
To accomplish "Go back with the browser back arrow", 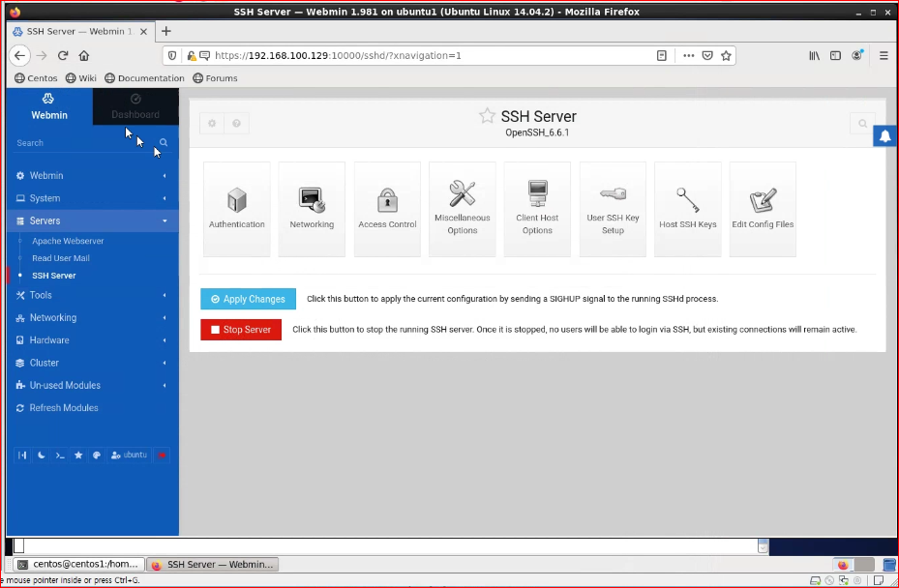I will [x=20, y=55].
